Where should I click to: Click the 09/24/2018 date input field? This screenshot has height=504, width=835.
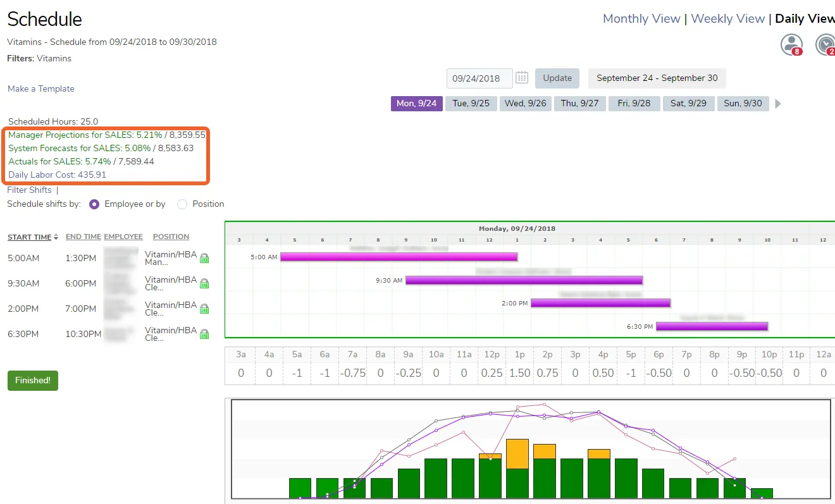pyautogui.click(x=479, y=78)
